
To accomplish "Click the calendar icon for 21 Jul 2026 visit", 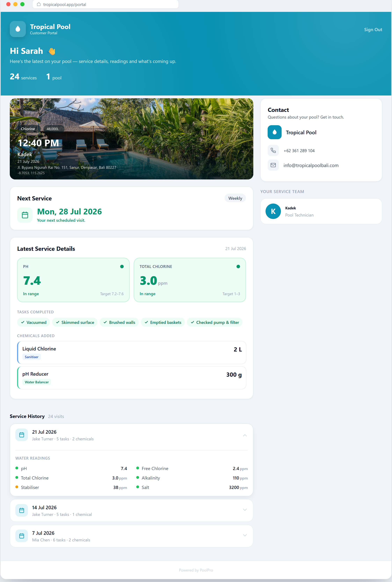I will coord(22,435).
